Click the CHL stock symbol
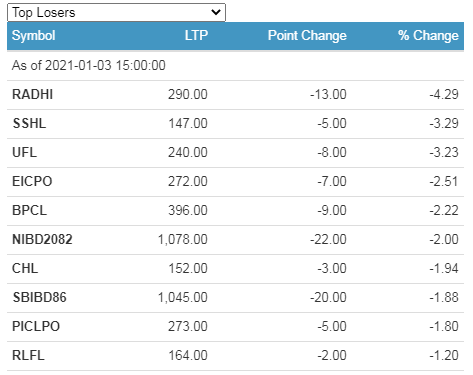473x375 pixels. pos(25,268)
